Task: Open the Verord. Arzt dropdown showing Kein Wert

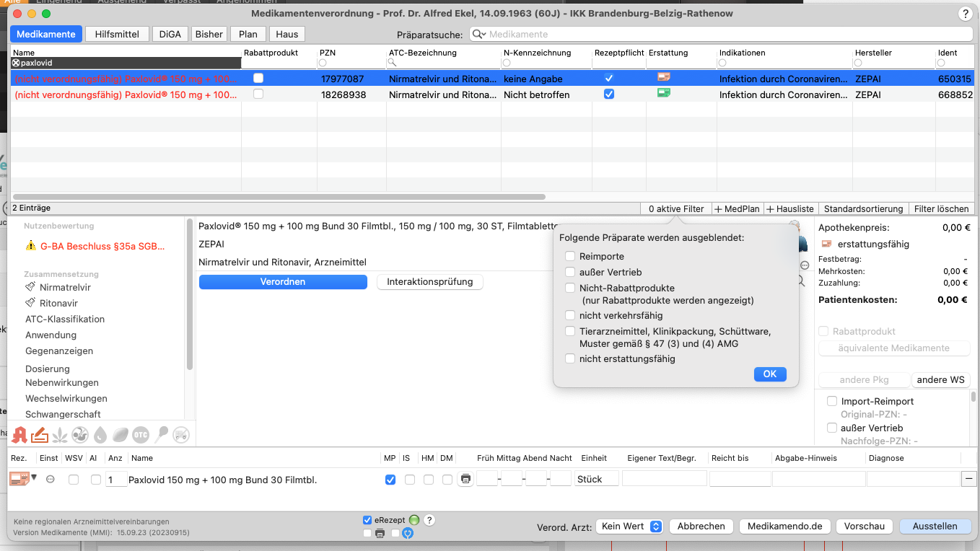Action: tap(629, 526)
